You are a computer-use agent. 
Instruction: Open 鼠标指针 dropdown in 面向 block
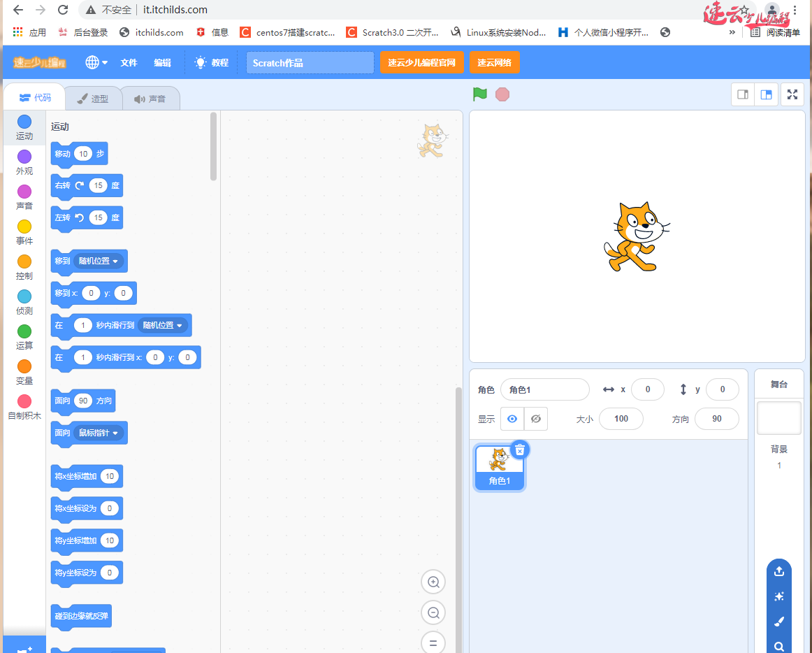(x=99, y=433)
